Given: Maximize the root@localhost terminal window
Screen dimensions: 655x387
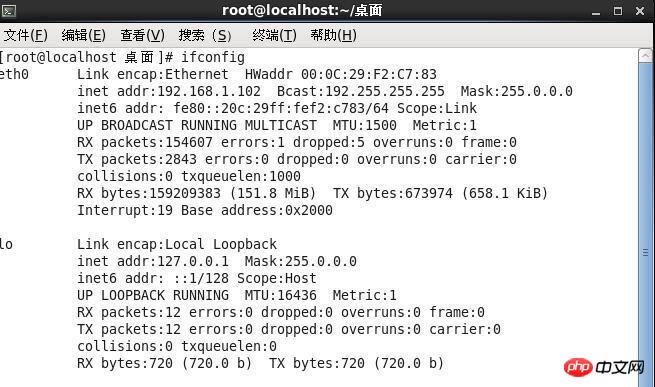Looking at the screenshot, I should point(618,11).
